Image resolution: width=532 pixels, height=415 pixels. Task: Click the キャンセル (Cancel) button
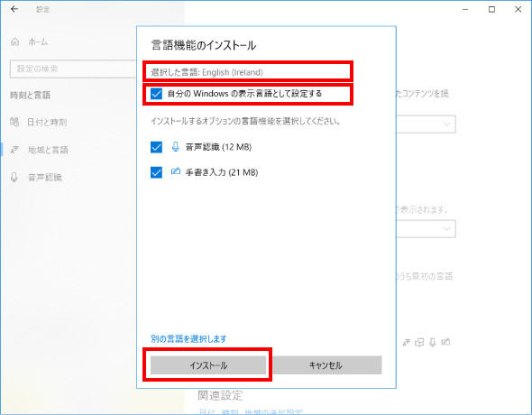pyautogui.click(x=327, y=365)
